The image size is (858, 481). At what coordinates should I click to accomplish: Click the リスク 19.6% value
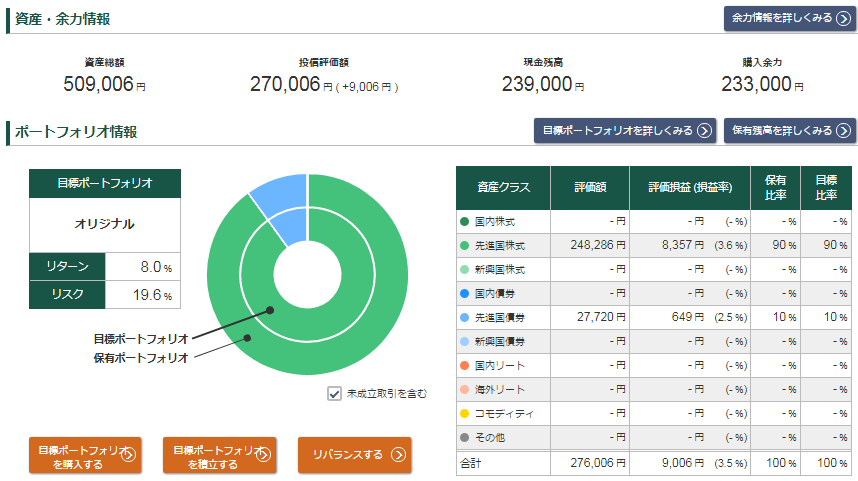point(152,295)
